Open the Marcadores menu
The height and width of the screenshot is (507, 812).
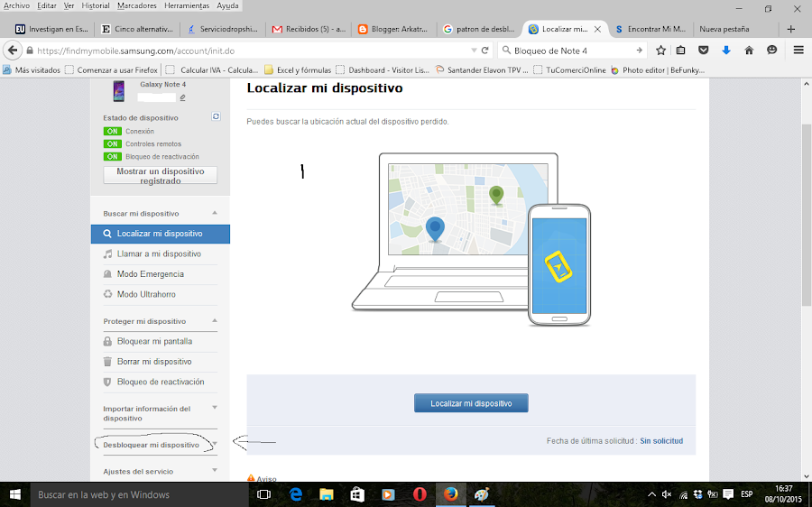coord(137,5)
